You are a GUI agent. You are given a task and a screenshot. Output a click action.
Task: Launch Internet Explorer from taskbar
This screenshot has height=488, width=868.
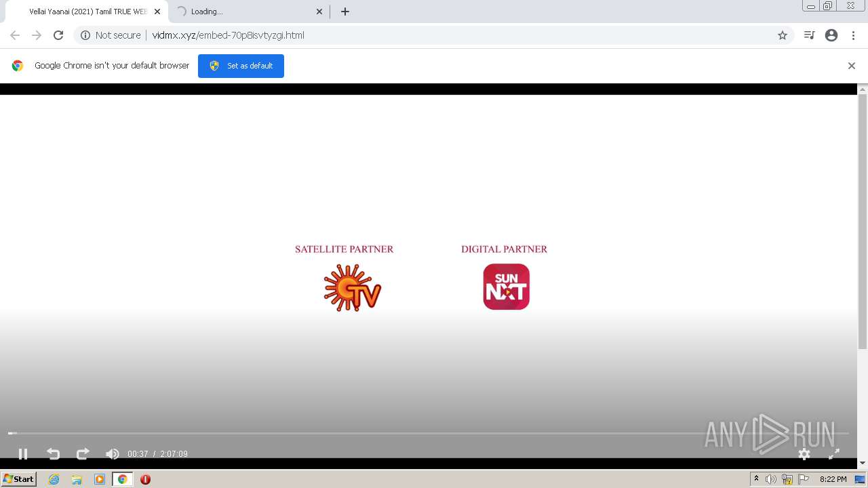point(54,479)
